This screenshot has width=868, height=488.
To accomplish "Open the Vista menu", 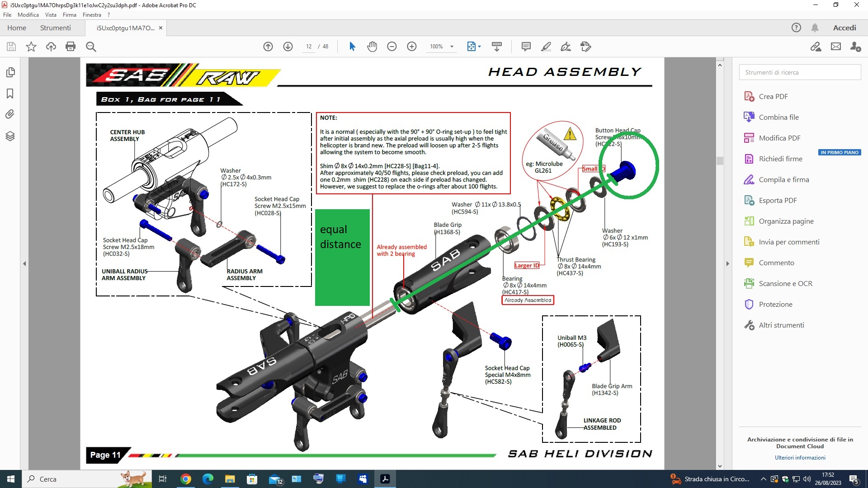I will 51,15.
